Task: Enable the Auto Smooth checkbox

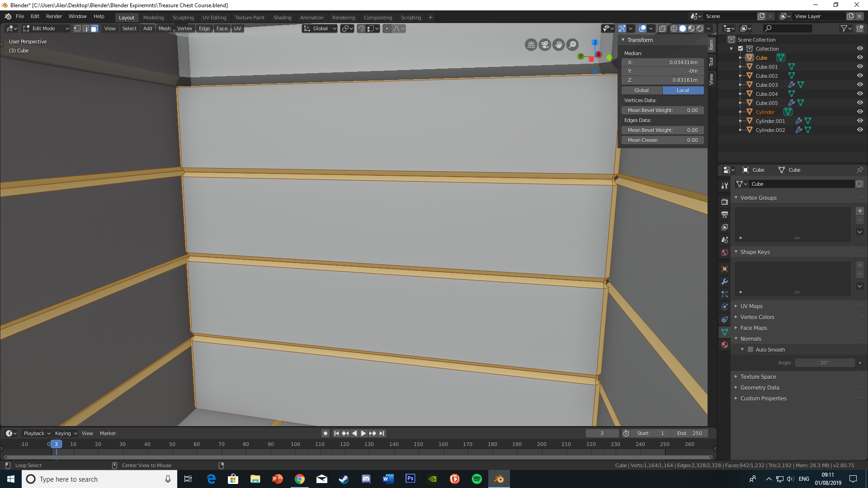Action: (750, 349)
